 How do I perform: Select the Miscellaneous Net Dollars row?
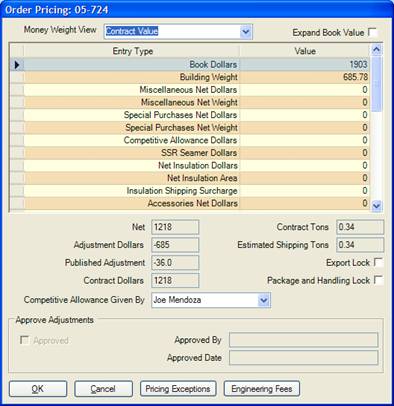(x=190, y=90)
